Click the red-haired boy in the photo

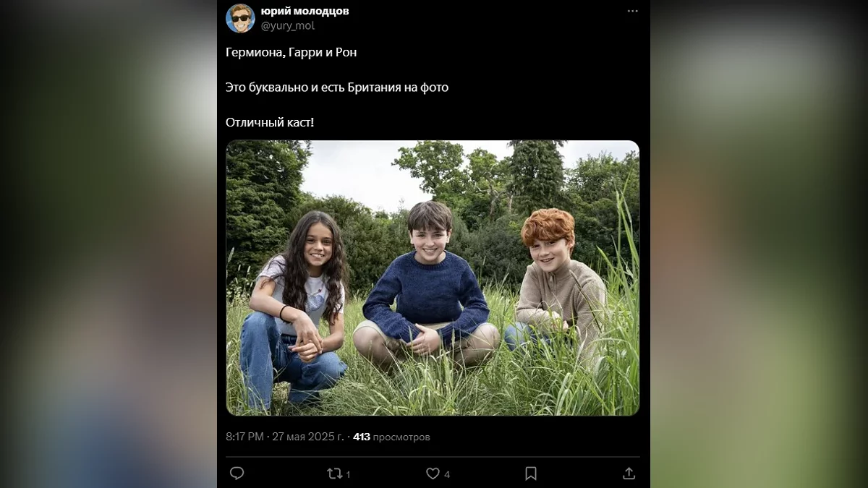click(x=555, y=282)
